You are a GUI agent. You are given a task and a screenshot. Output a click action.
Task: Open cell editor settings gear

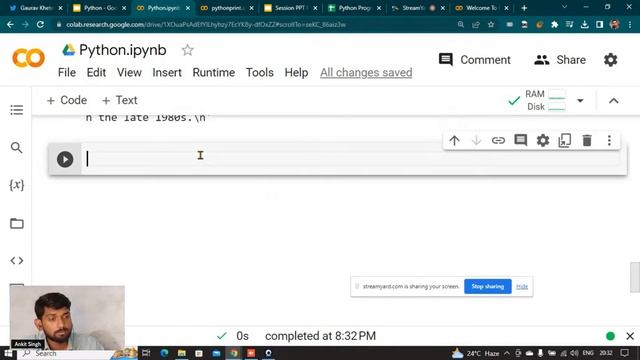click(x=542, y=140)
